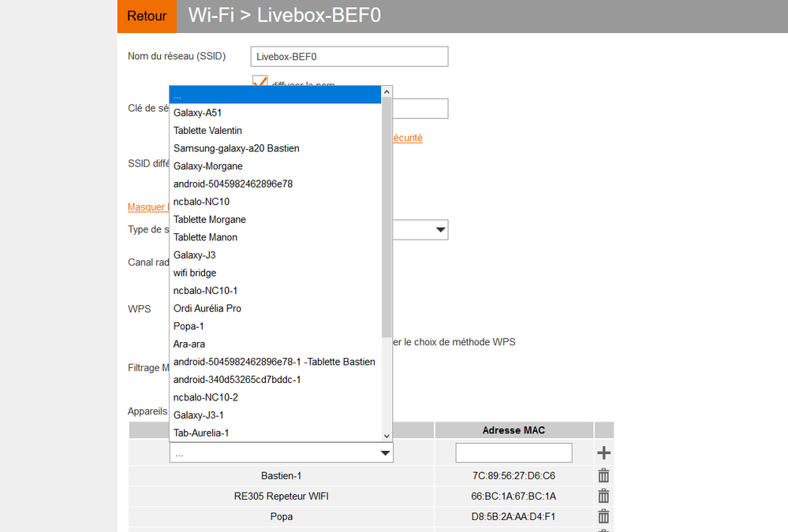Select android-340d53265cd7bddc-1 entry
This screenshot has height=532, width=788.
275,380
